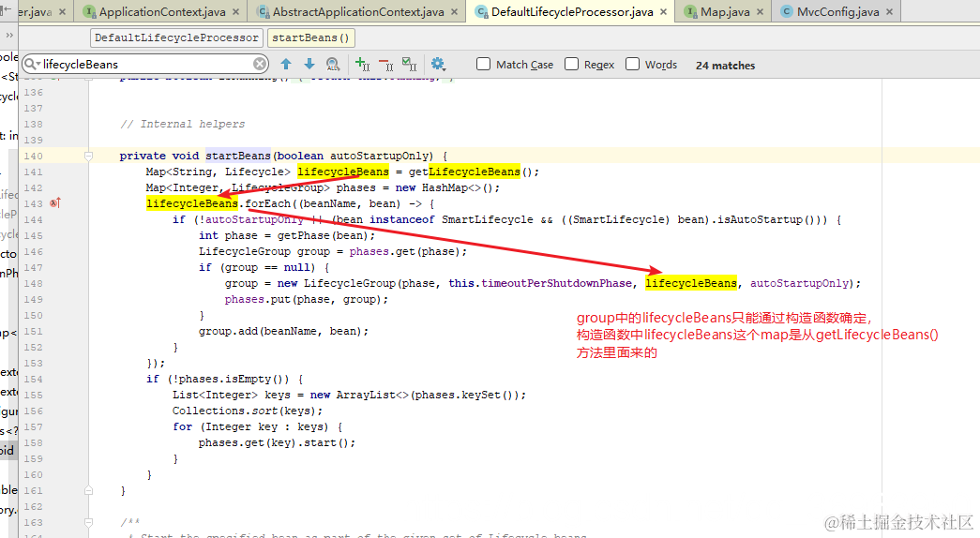
Task: Collapse startBeans method at line 140
Action: [x=89, y=157]
